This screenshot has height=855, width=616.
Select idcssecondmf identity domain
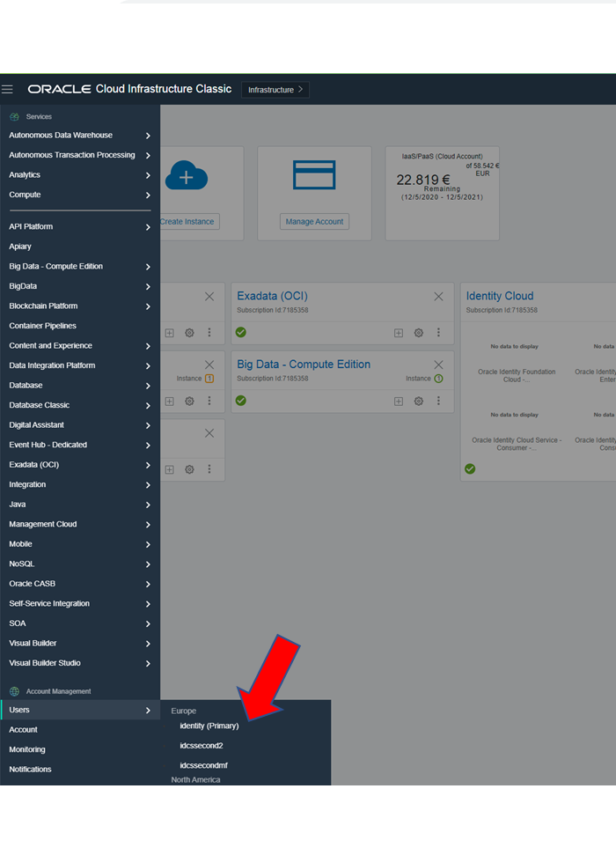[203, 765]
